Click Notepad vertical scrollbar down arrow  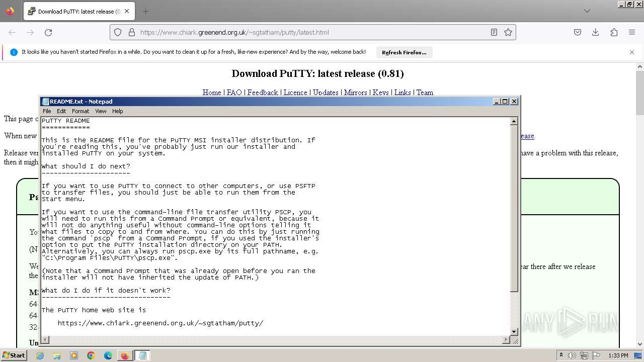[514, 331]
